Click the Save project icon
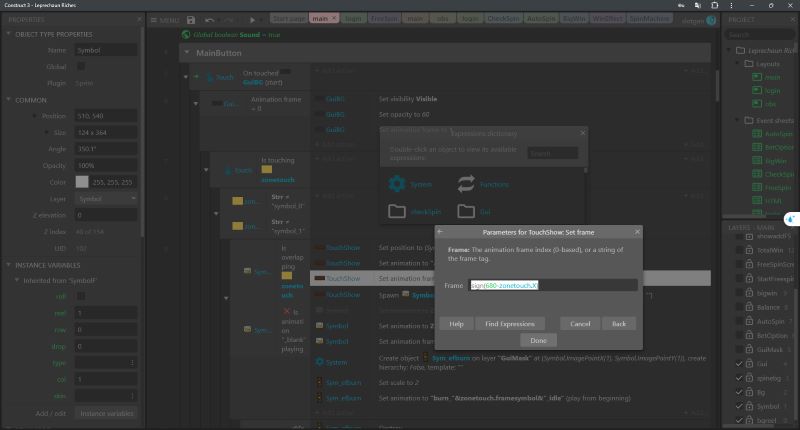Screen dimensions: 800x430 click(x=191, y=20)
